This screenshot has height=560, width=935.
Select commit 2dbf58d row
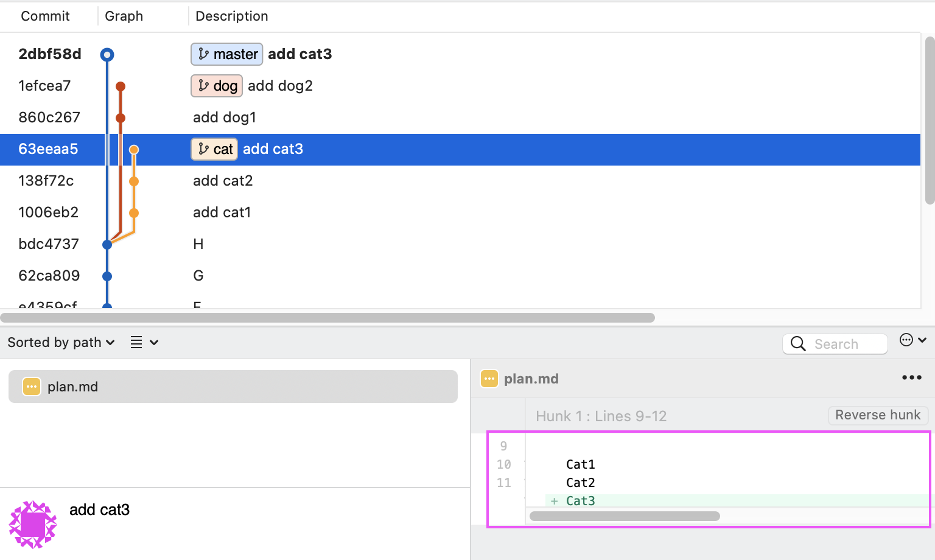click(460, 54)
